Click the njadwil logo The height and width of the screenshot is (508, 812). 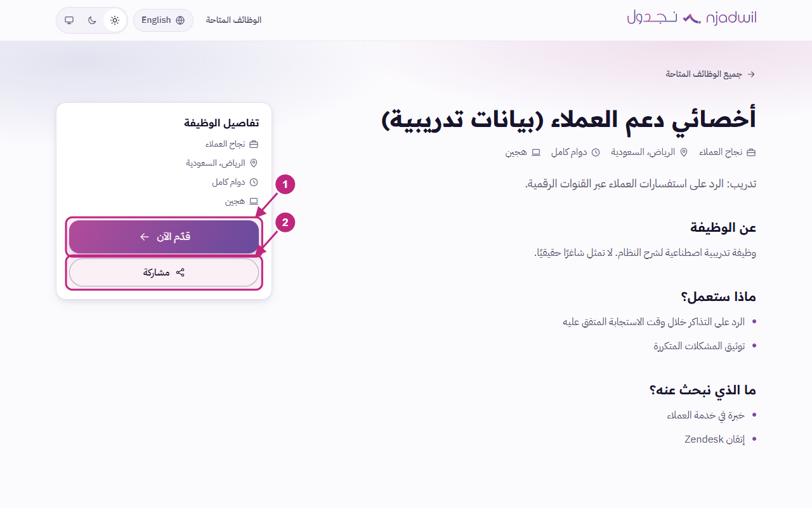[691, 18]
